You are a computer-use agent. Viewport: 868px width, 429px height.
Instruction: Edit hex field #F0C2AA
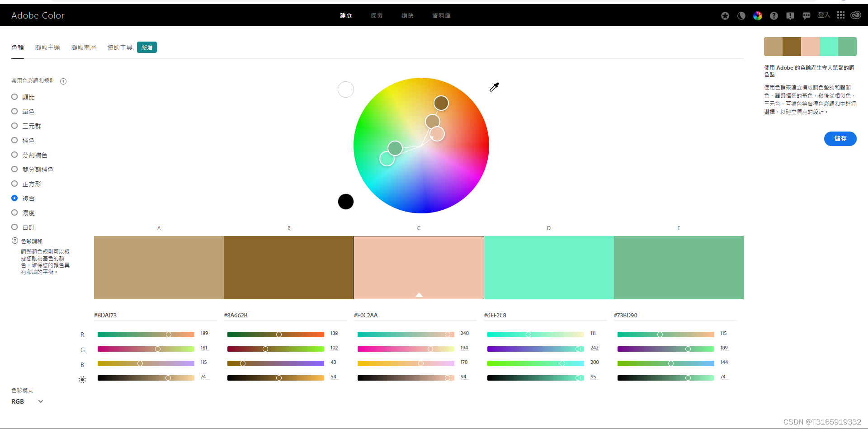415,315
